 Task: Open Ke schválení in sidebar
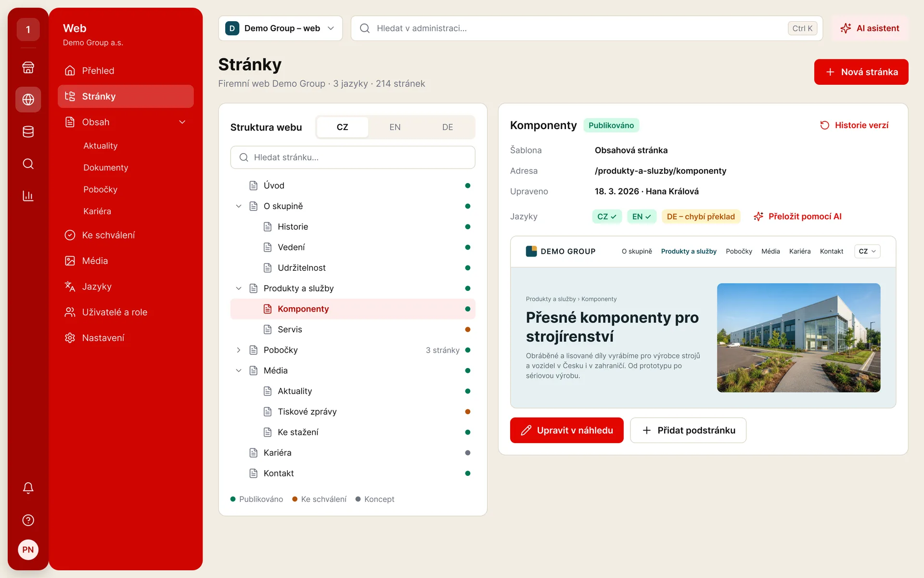tap(126, 235)
